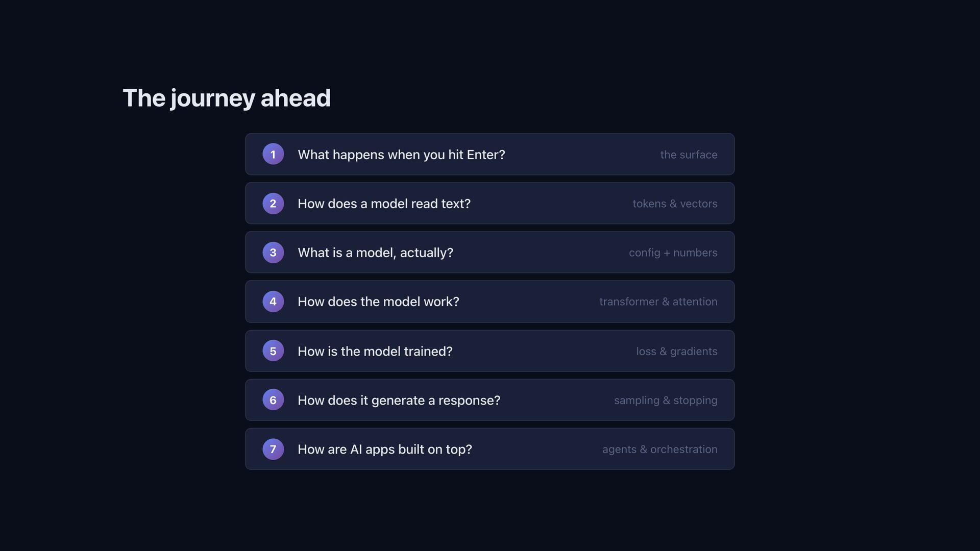Open 'How are AI apps built on top?'
The image size is (980, 551).
click(384, 449)
